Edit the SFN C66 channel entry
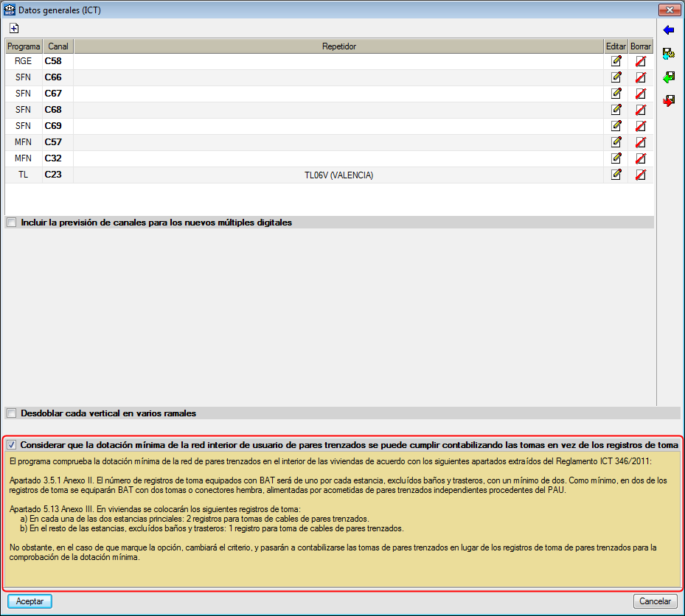The height and width of the screenshot is (616, 685). 616,77
